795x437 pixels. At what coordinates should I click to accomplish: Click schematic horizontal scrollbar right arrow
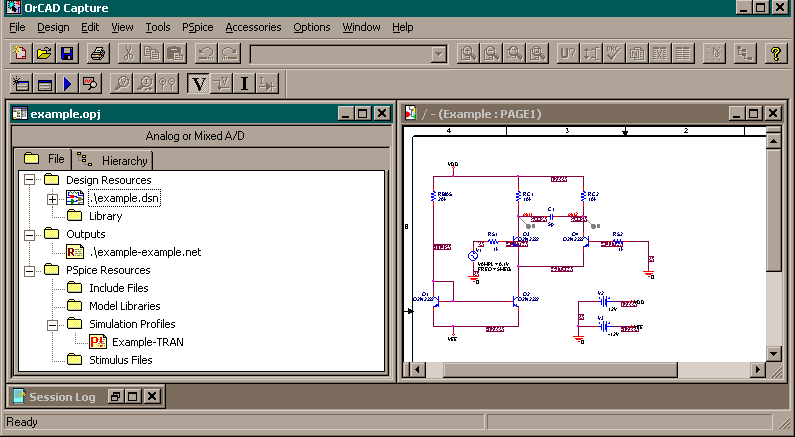[x=758, y=370]
